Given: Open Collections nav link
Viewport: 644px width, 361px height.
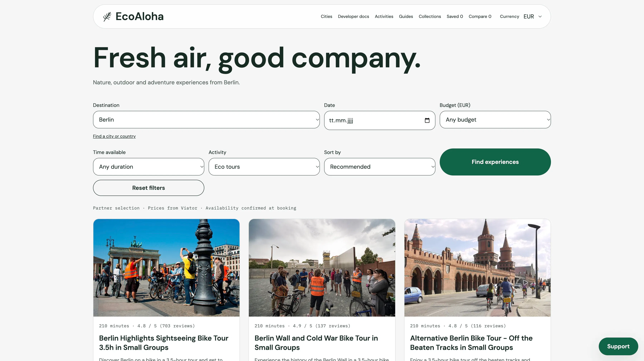Looking at the screenshot, I should pos(430,16).
